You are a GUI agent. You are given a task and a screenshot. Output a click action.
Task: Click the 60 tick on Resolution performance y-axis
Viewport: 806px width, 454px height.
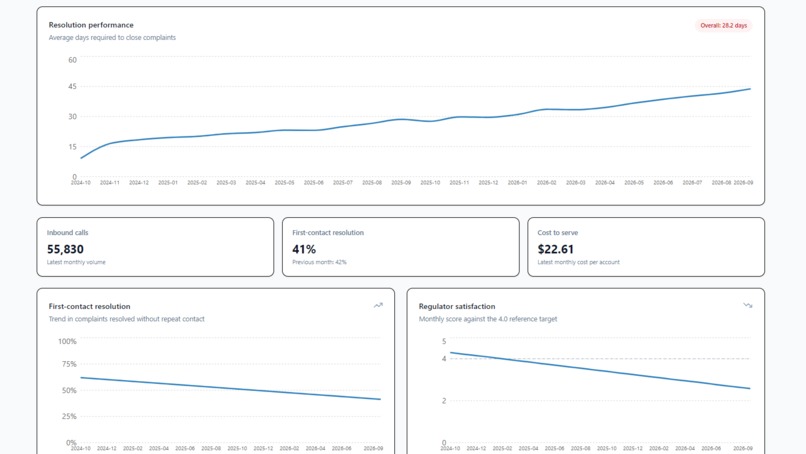[x=72, y=60]
